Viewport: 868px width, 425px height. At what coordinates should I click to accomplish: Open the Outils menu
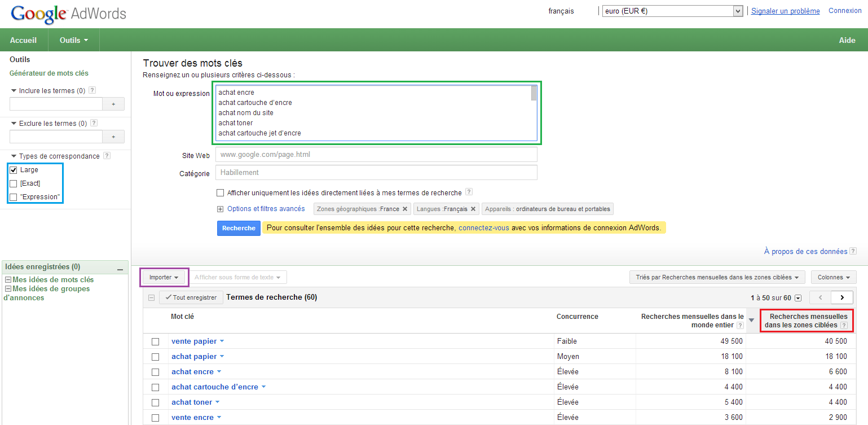(x=74, y=40)
